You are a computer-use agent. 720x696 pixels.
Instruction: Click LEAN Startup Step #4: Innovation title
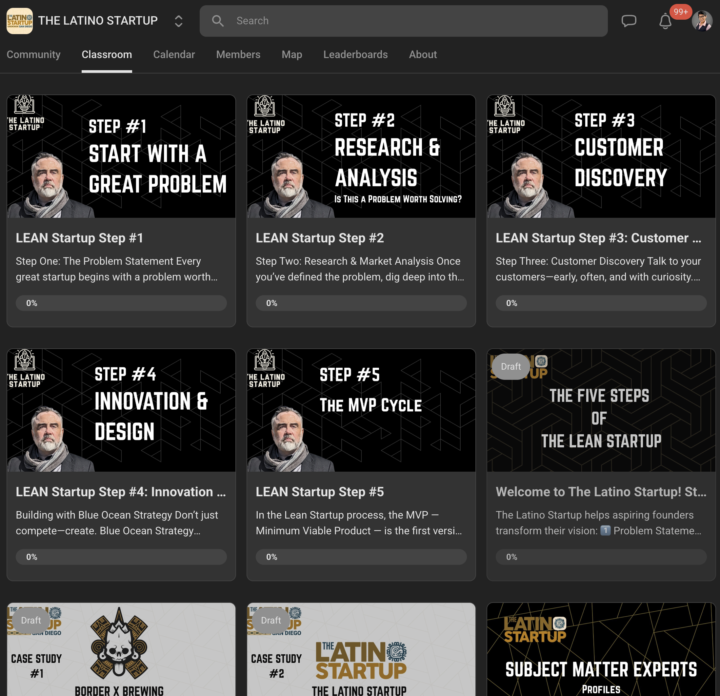point(121,492)
